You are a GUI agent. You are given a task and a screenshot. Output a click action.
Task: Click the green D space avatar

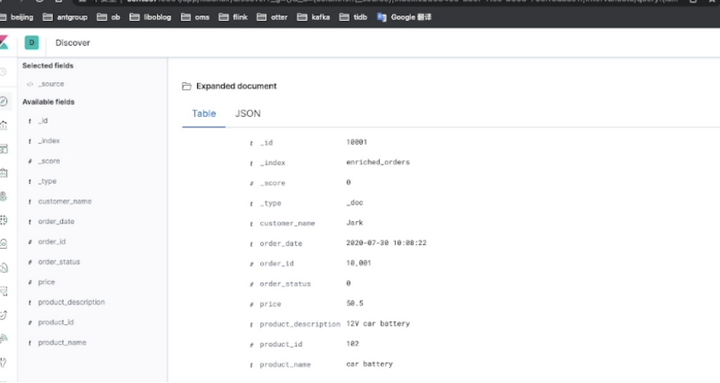point(32,43)
